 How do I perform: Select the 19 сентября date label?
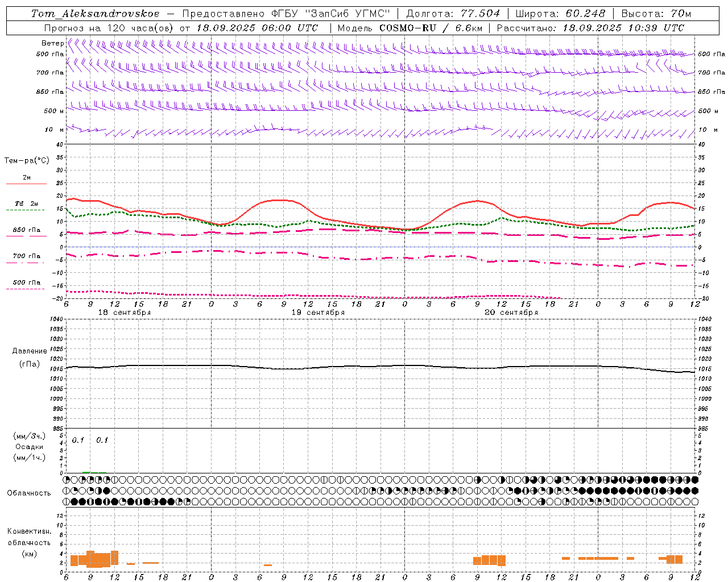318,313
